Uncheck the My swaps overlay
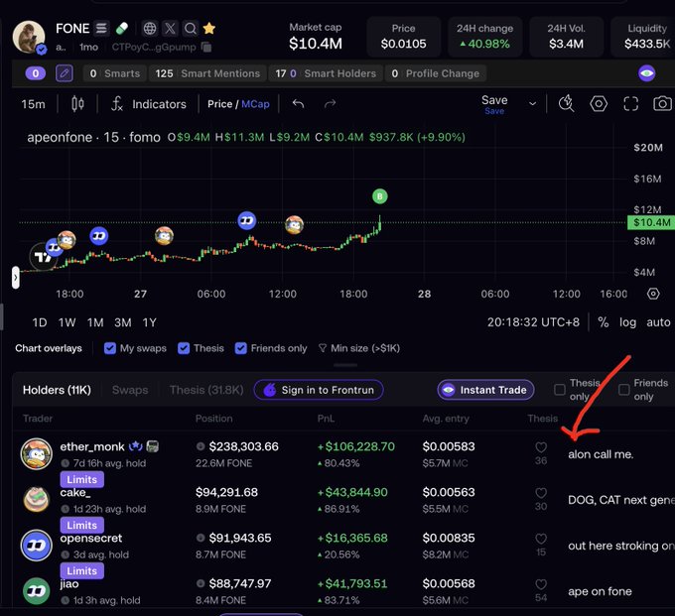The image size is (675, 616). click(x=110, y=348)
